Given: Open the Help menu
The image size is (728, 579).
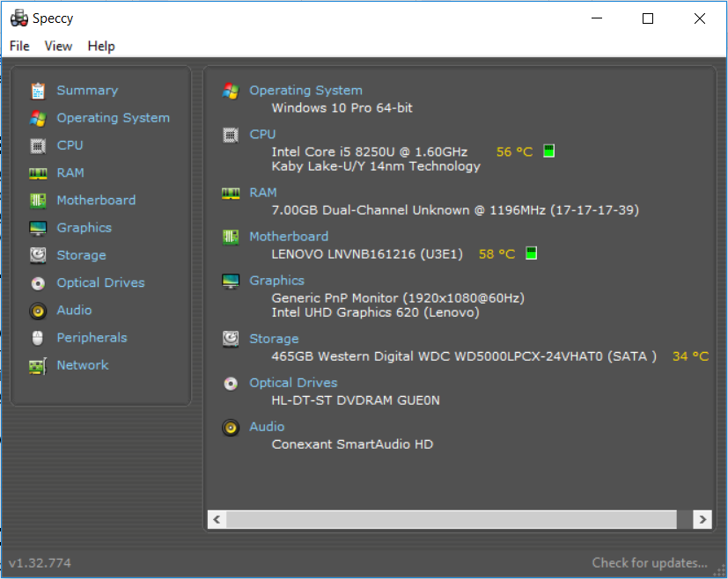Looking at the screenshot, I should (101, 46).
